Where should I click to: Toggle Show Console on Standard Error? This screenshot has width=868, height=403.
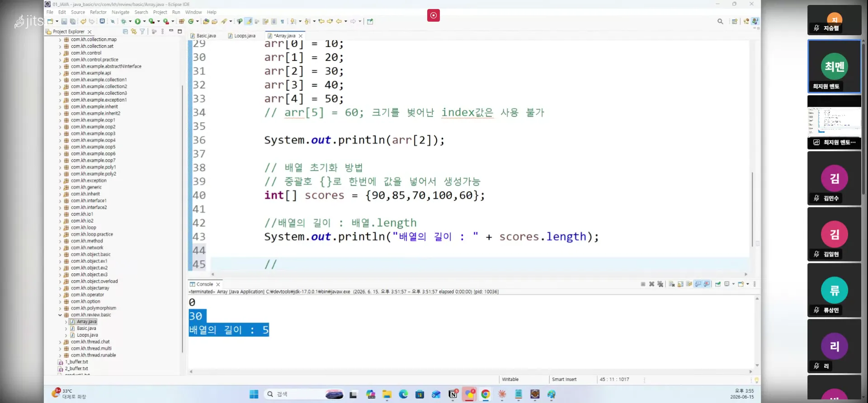[x=707, y=284]
